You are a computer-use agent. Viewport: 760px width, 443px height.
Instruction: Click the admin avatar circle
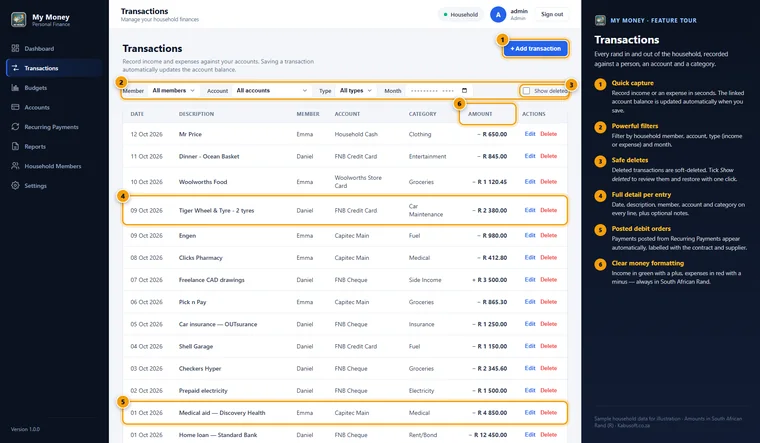tap(498, 15)
